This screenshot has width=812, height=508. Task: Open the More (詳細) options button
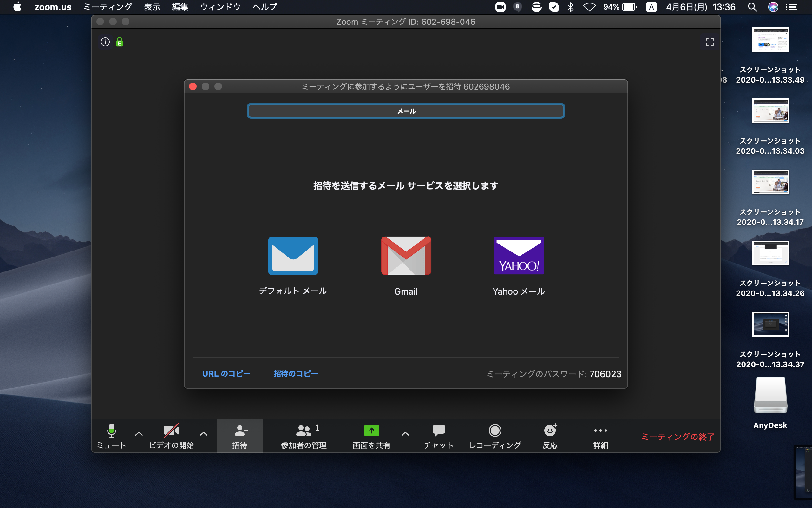(x=601, y=436)
